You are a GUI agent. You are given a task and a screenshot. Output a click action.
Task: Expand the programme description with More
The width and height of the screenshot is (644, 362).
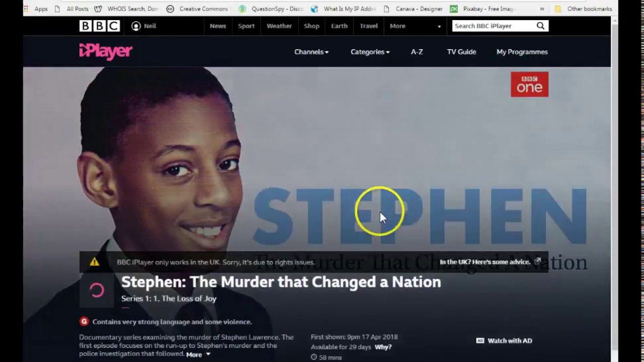(x=198, y=354)
